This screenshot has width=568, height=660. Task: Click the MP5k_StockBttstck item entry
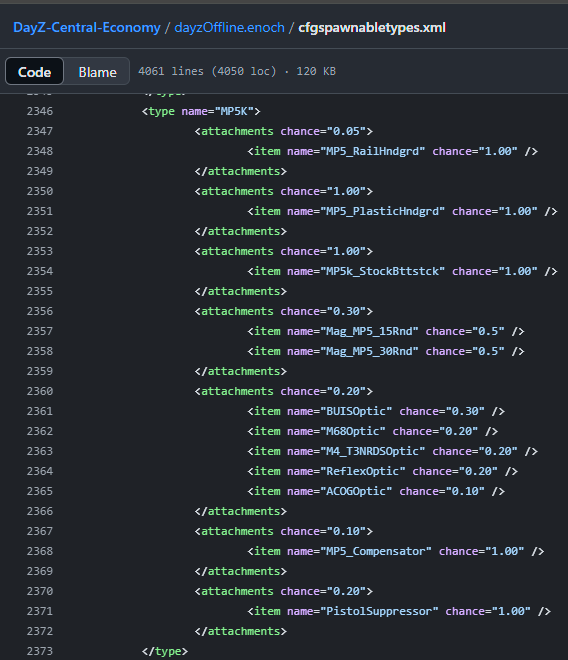(403, 271)
